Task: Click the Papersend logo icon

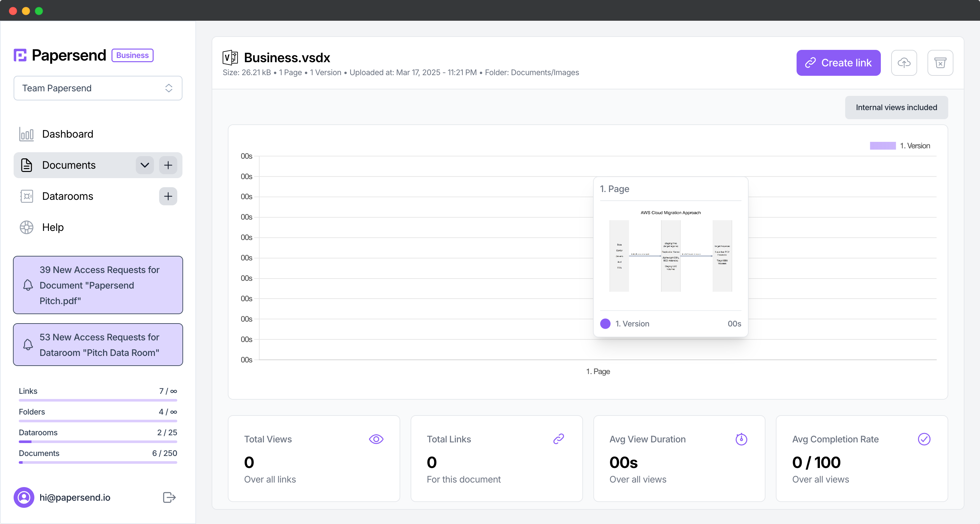Action: (x=20, y=55)
